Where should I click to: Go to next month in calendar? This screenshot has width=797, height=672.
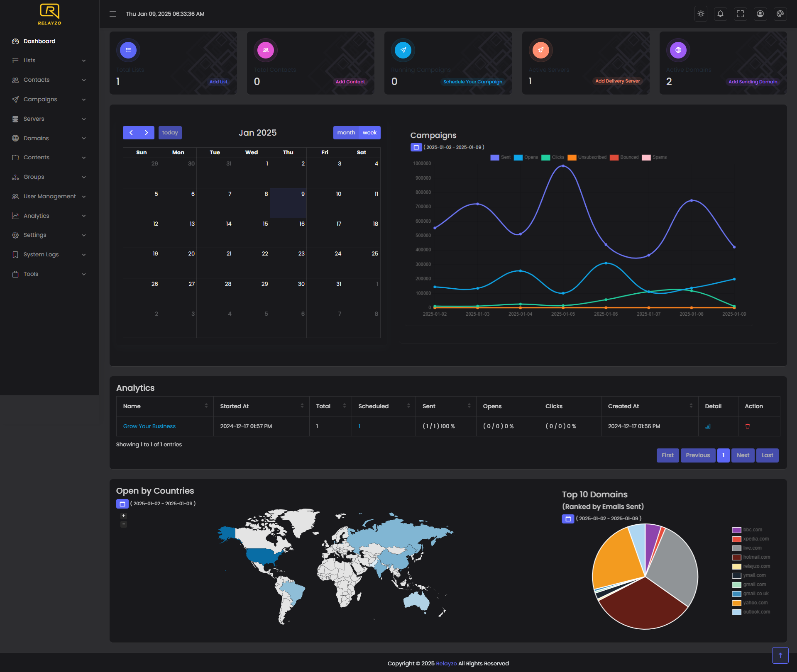pos(146,133)
